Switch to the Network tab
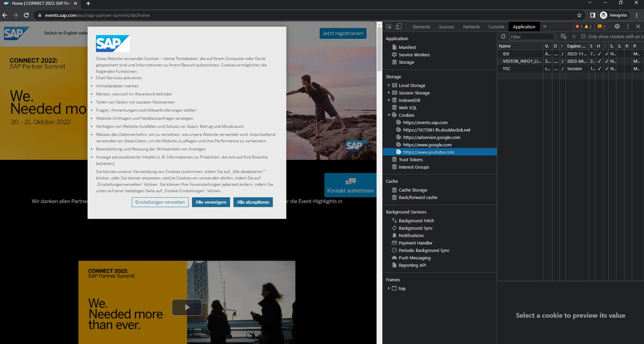 pos(471,27)
